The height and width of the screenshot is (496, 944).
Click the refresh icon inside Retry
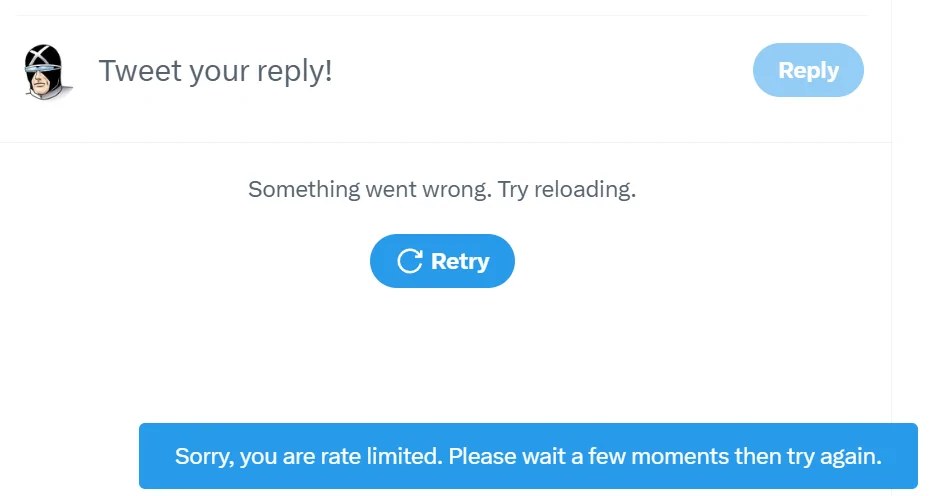410,261
